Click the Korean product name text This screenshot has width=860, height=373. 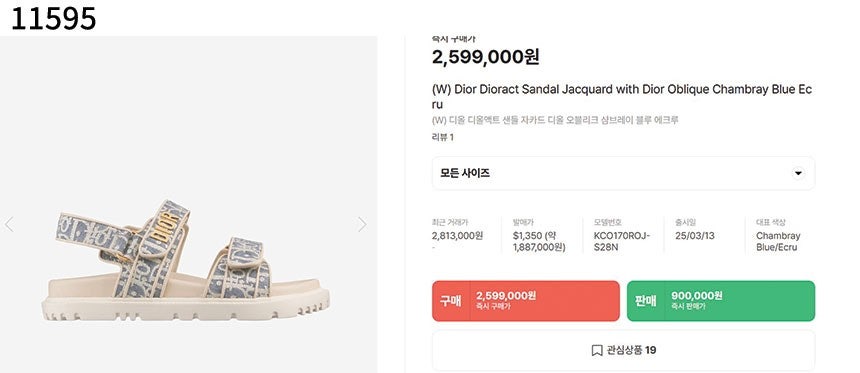pyautogui.click(x=555, y=120)
